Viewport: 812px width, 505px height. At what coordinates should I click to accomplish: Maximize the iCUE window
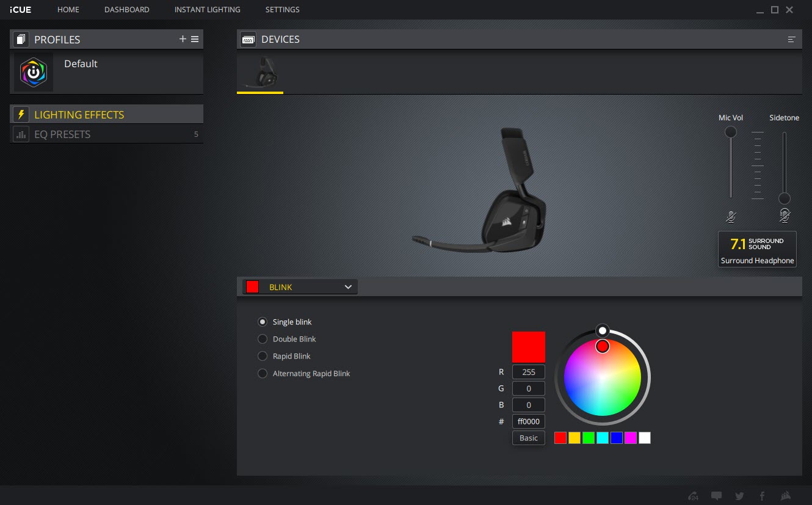[x=775, y=10]
